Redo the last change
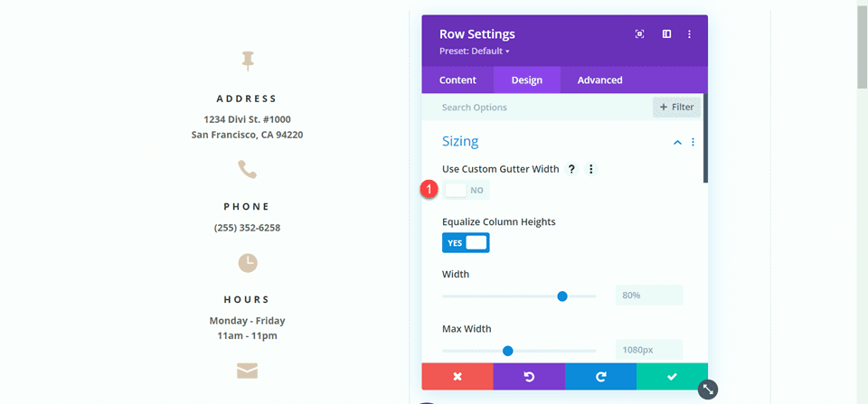Image resolution: width=868 pixels, height=404 pixels. 600,376
